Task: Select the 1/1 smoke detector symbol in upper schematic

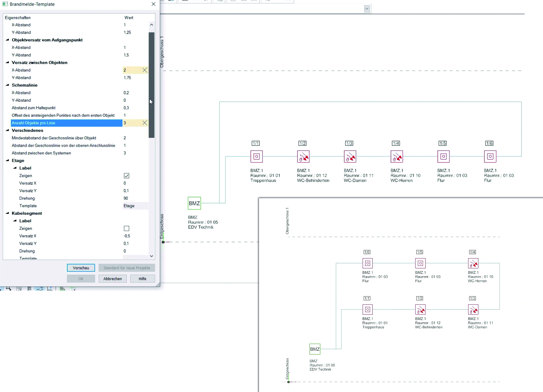Action: click(256, 157)
